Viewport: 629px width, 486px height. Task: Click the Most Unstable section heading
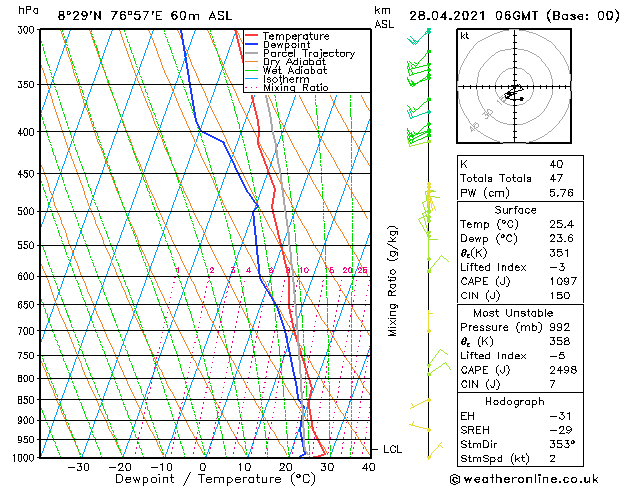coord(513,313)
